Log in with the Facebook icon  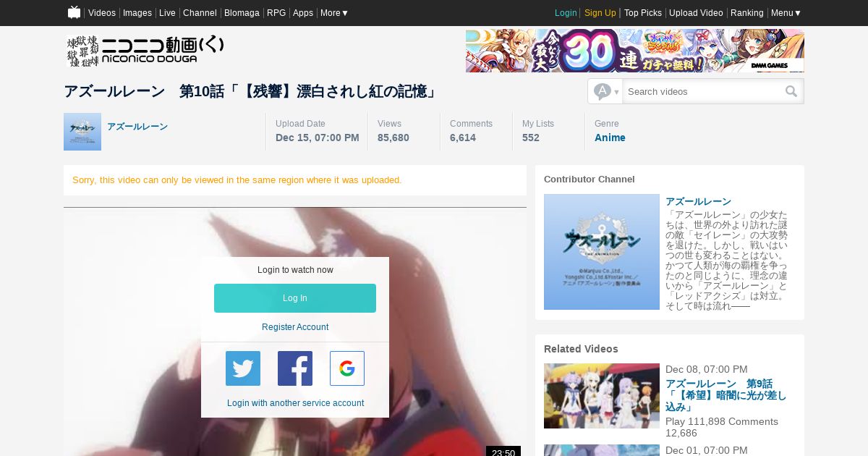tap(295, 368)
